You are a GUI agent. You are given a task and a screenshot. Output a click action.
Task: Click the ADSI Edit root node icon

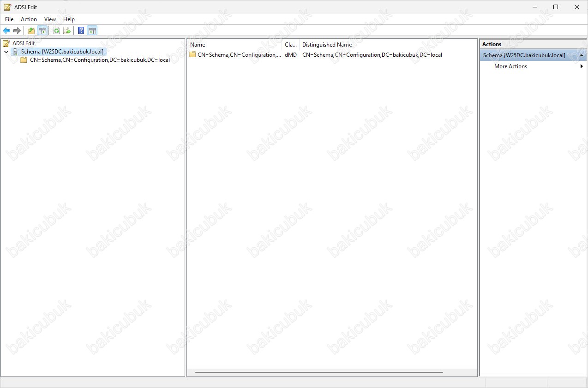[6, 43]
